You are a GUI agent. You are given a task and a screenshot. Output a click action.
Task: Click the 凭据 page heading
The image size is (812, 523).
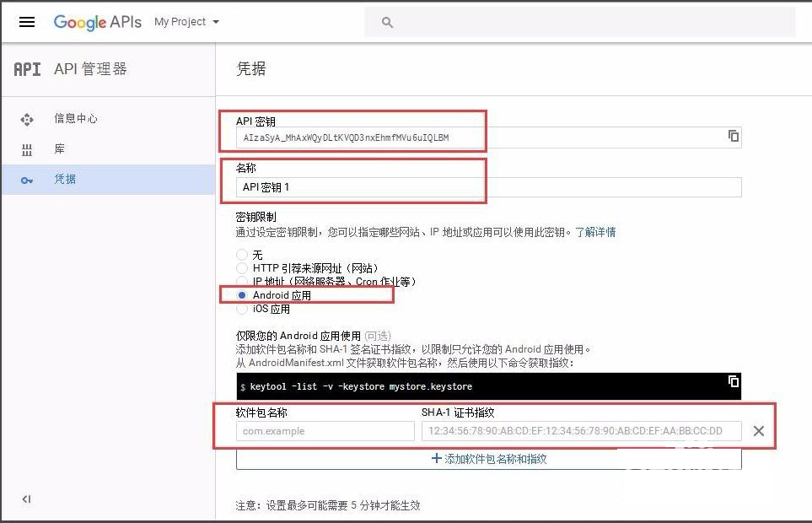point(251,68)
